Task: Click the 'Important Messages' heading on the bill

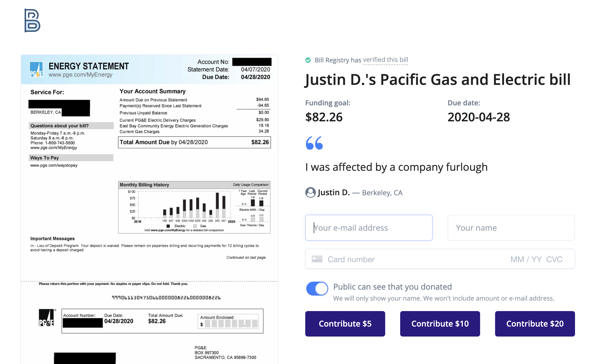Action: click(x=52, y=239)
